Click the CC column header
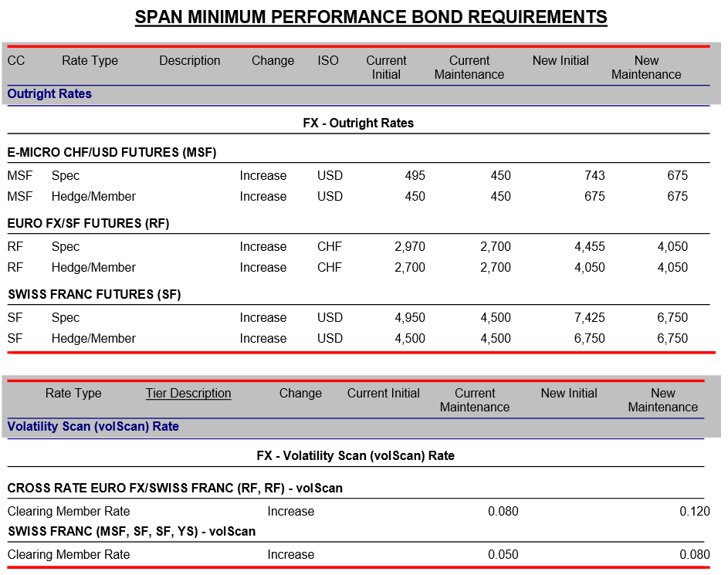The width and height of the screenshot is (728, 575). click(16, 61)
